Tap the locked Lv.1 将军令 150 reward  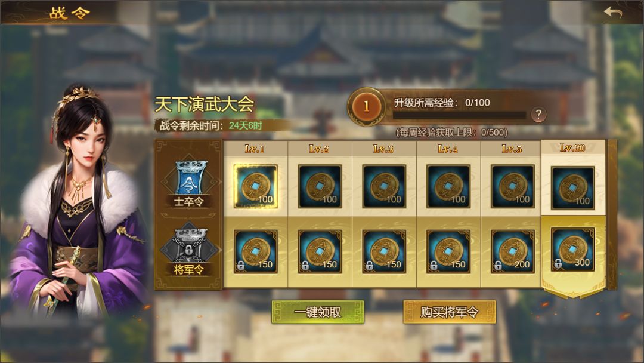coord(255,251)
